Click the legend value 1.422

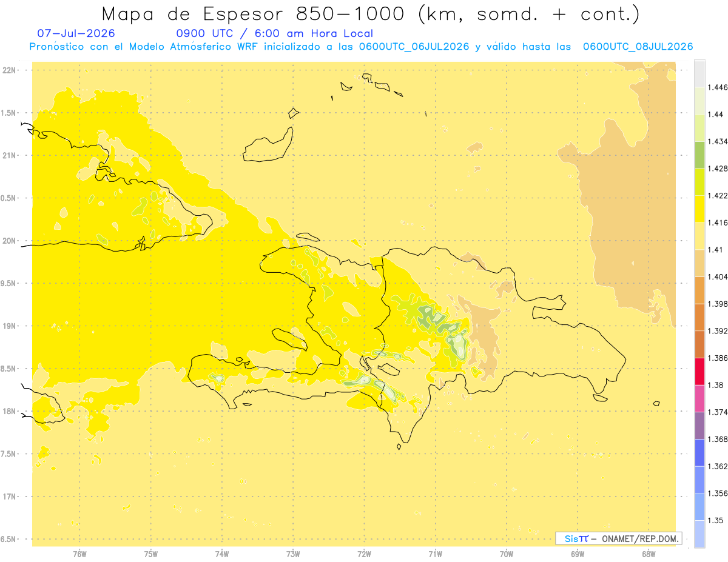point(718,196)
